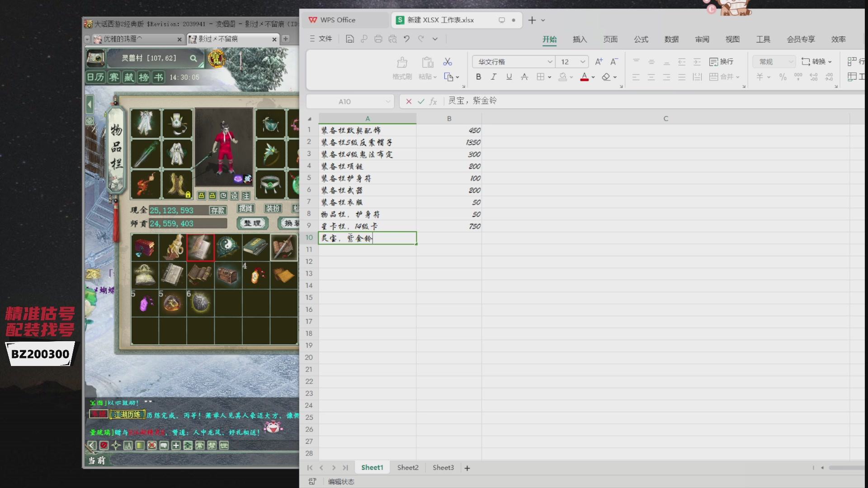Open the insert function fx icon
The height and width of the screenshot is (488, 868).
click(433, 102)
